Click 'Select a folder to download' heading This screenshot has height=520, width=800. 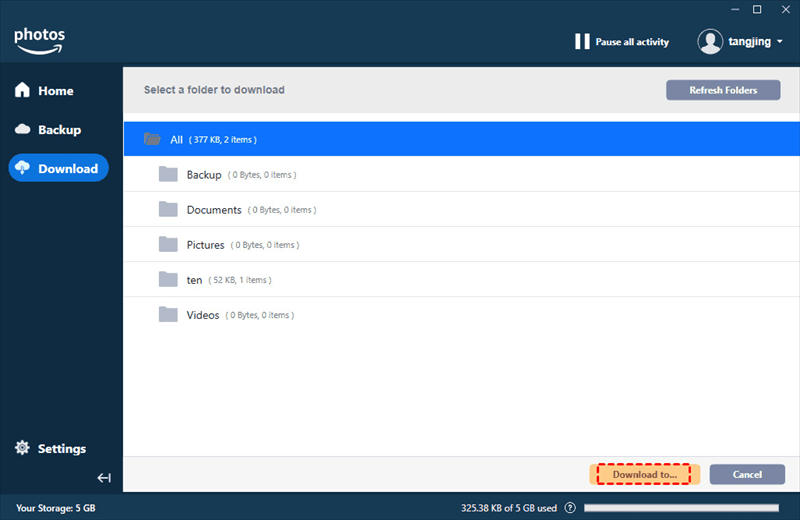(214, 90)
